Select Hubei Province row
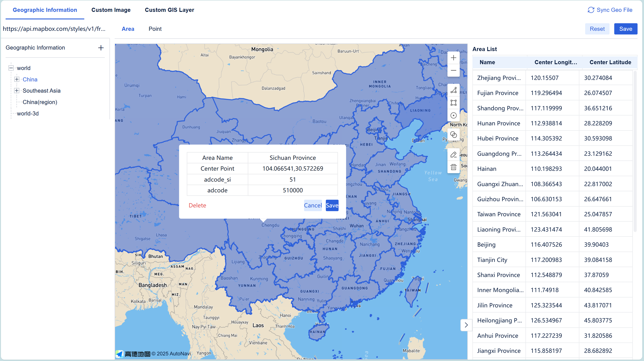Image resolution: width=644 pixels, height=361 pixels. click(552, 138)
